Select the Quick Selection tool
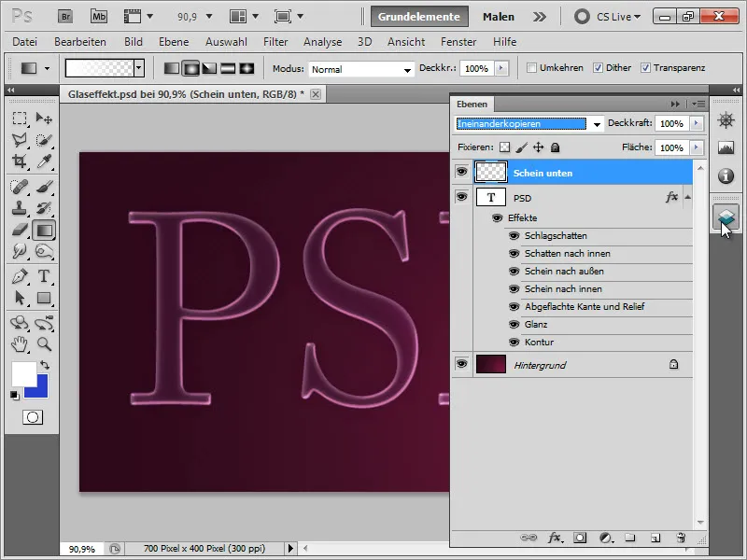 (x=44, y=139)
